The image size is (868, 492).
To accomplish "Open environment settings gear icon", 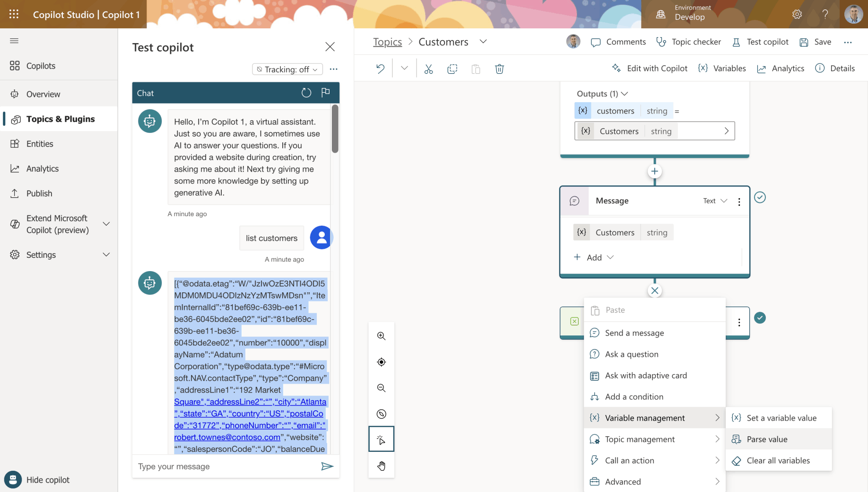I will pyautogui.click(x=797, y=14).
